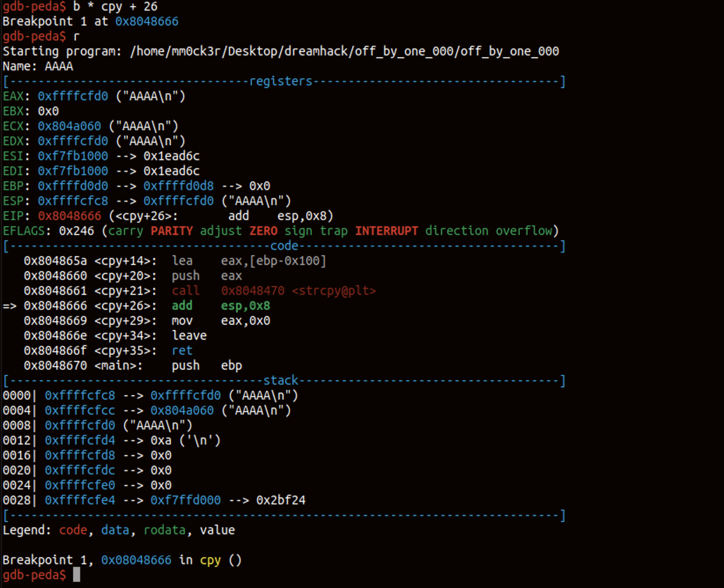
Task: Click stack entry 0012 value 0xa
Action: [x=161, y=441]
